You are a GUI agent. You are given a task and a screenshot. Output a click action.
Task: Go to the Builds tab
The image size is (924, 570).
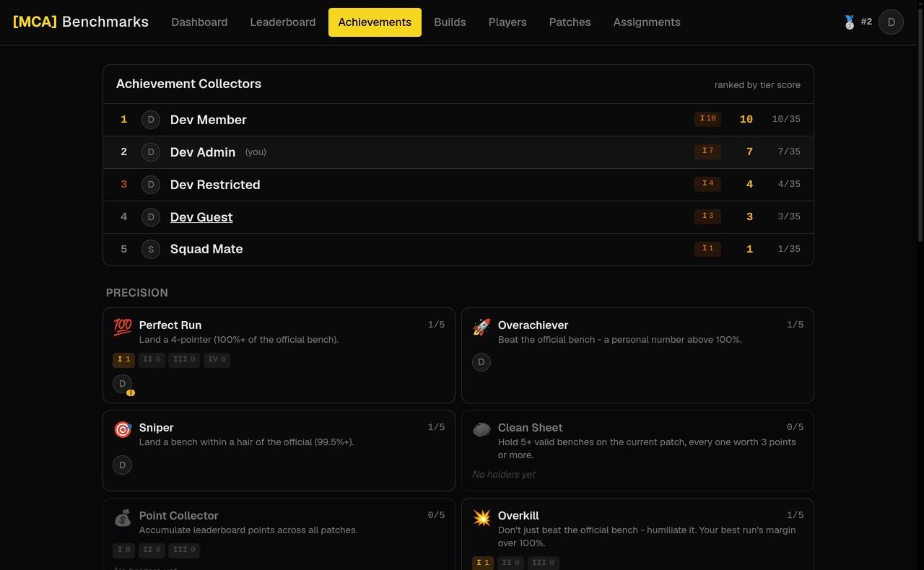point(450,22)
